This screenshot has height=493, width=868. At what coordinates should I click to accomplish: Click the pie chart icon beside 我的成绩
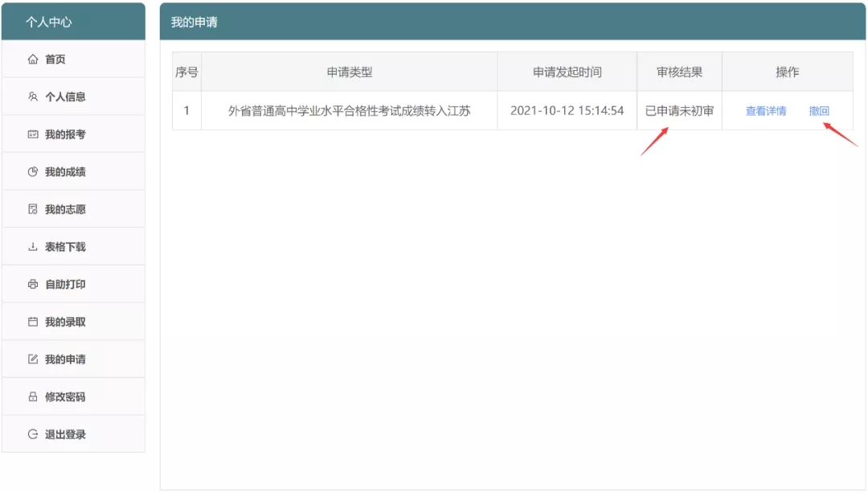coord(33,172)
